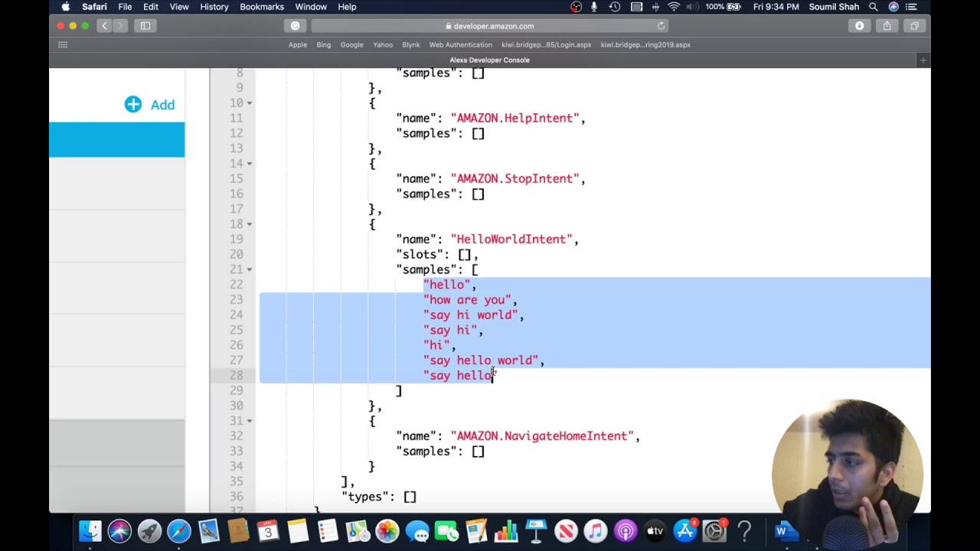This screenshot has height=551, width=980.
Task: Click the Safari reload page icon
Action: (x=661, y=26)
